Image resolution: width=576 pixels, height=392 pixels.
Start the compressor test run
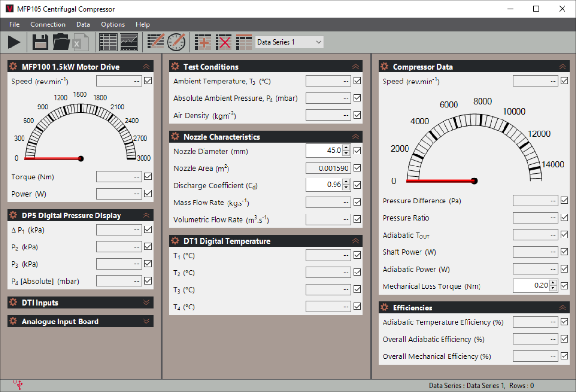pos(13,42)
